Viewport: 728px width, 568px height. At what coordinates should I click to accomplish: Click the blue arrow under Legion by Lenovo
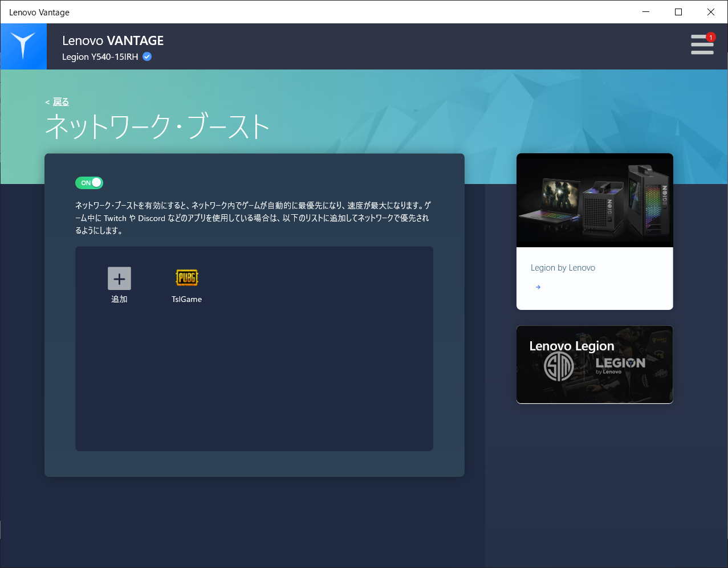(538, 287)
